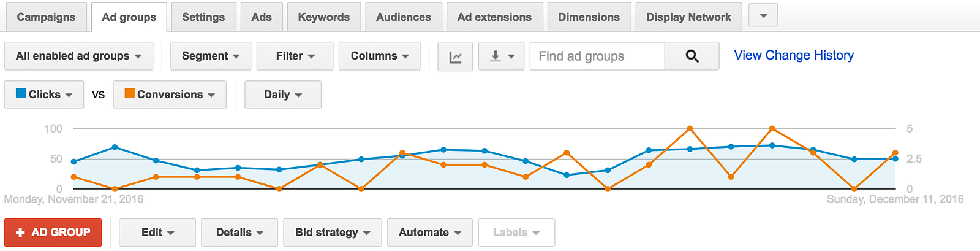Viewport: 980px width, 251px height.
Task: Change the orange Conversions metric selector
Action: tap(170, 95)
